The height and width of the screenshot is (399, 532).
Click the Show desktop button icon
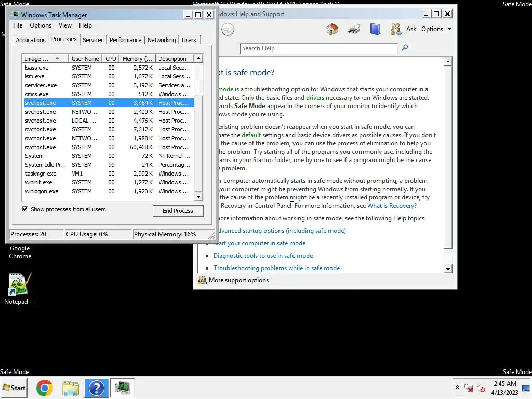coord(526,388)
